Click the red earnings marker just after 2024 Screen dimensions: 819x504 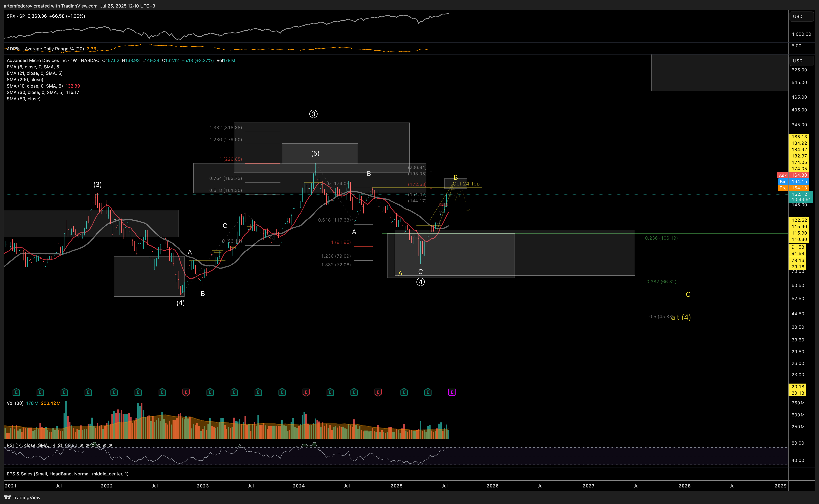pyautogui.click(x=306, y=392)
